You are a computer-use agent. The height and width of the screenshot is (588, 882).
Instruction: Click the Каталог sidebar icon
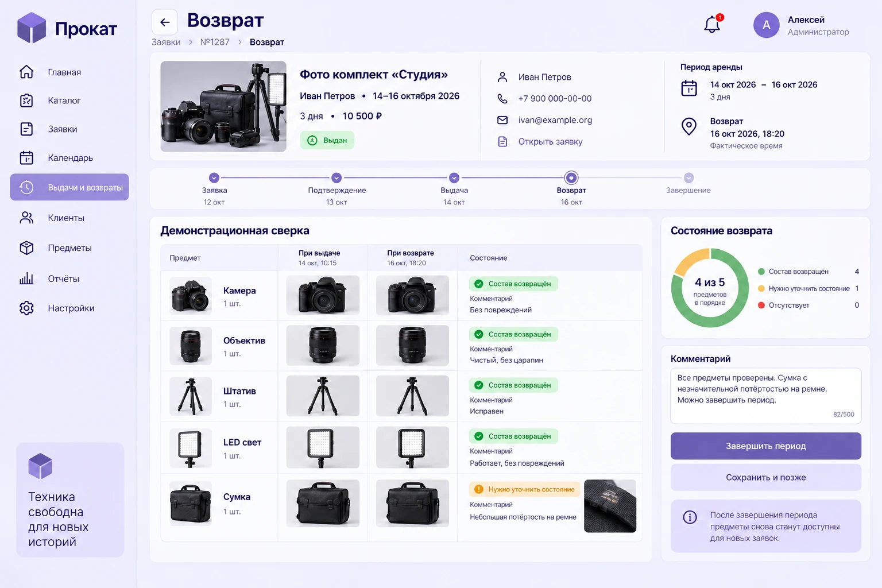coord(26,100)
